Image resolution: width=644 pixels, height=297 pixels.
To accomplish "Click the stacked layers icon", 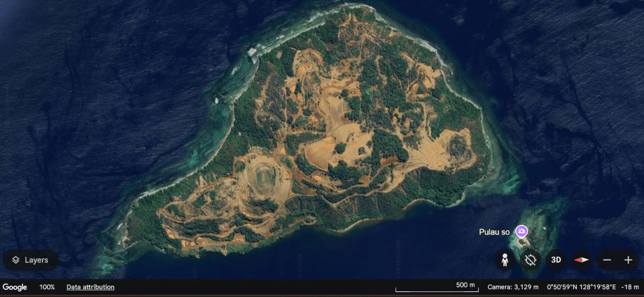I will 16,260.
